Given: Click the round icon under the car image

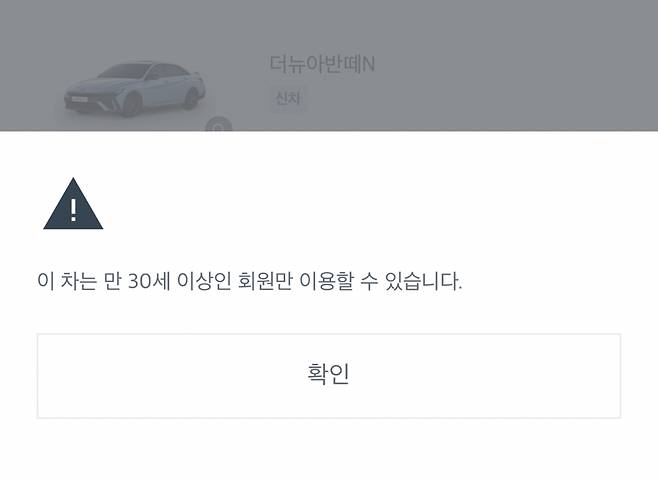Looking at the screenshot, I should coord(219,125).
